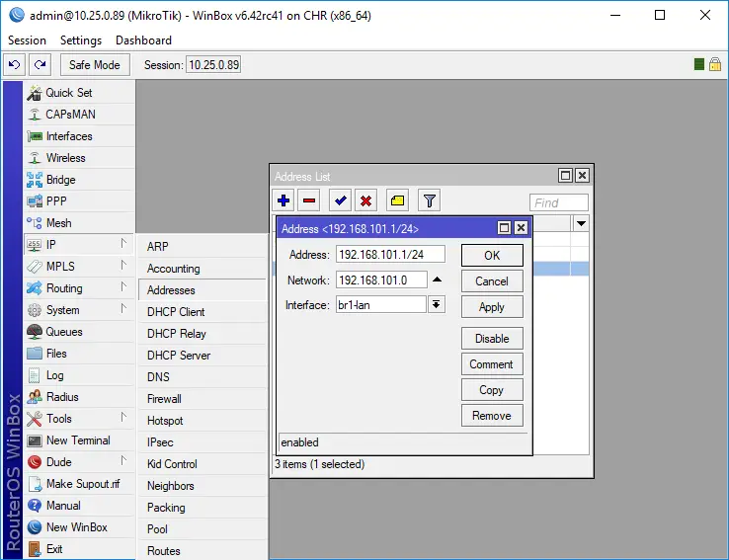Click Exit in the sidebar
This screenshot has height=560, width=729.
[79, 549]
